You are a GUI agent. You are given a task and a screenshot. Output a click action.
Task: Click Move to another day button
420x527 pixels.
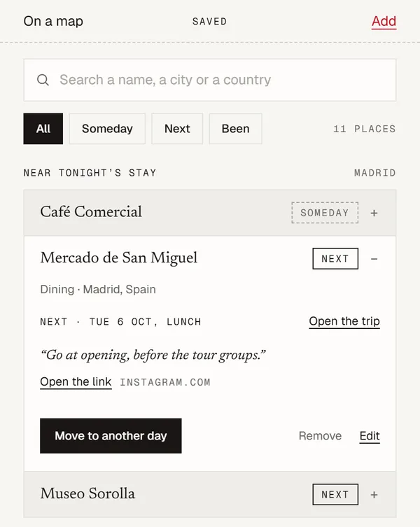tap(111, 436)
